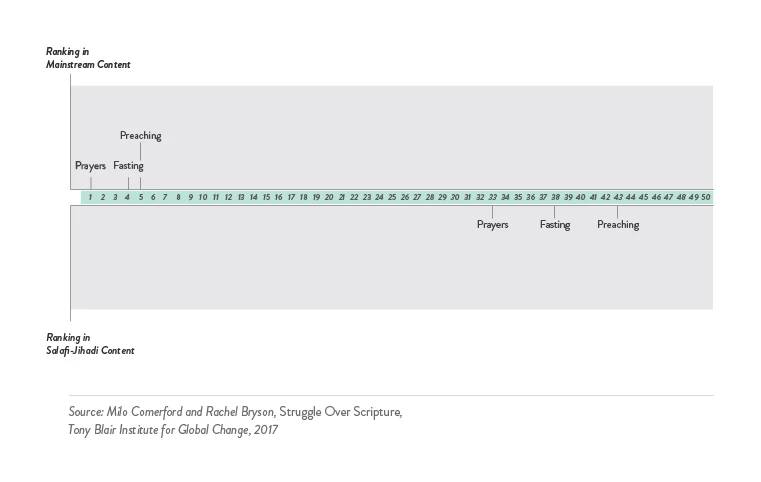Click the Fasting label above the ranking scale
The image size is (761, 482).
[x=128, y=165]
